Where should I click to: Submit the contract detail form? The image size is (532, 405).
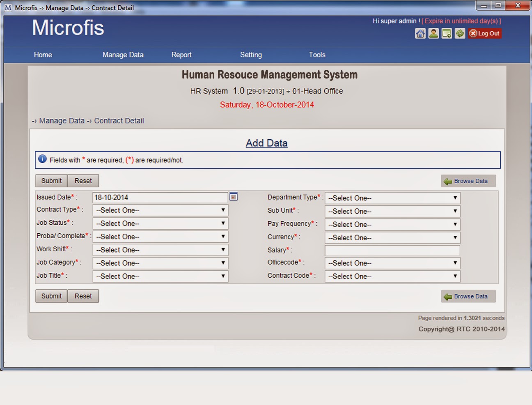pos(51,181)
